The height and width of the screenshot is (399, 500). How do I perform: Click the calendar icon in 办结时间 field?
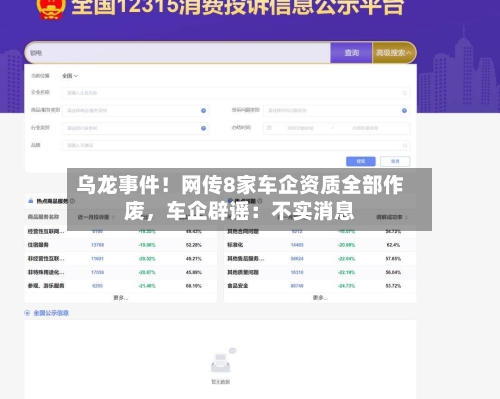(269, 128)
